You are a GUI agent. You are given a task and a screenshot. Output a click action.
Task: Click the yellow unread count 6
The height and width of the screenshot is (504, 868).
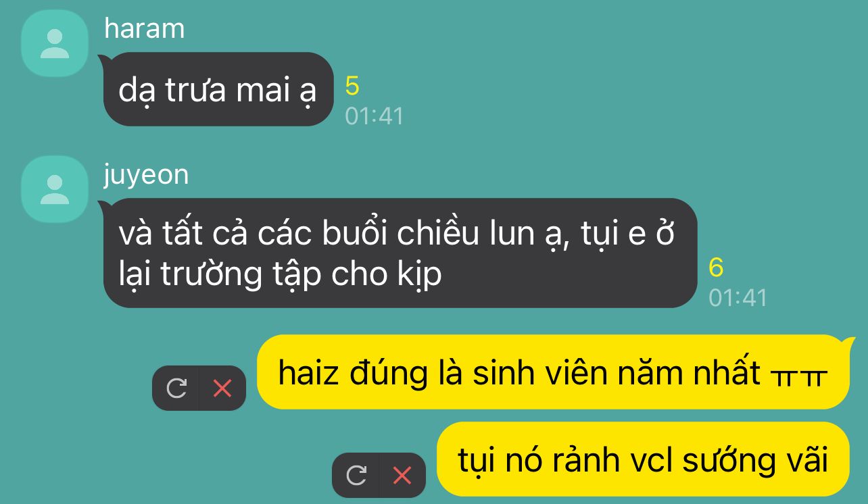(716, 268)
